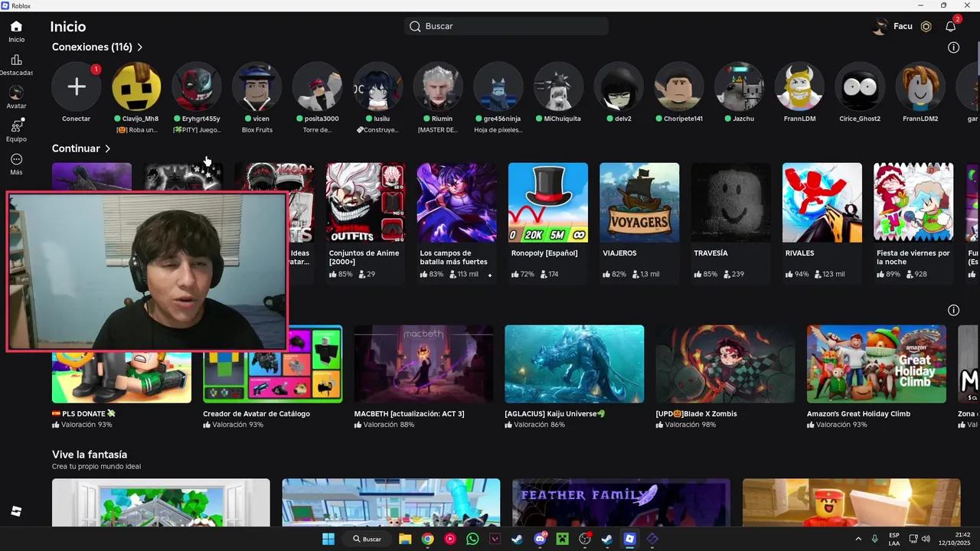Open VIAJEROS Voyagers game tile
Image resolution: width=980 pixels, height=551 pixels.
point(639,223)
